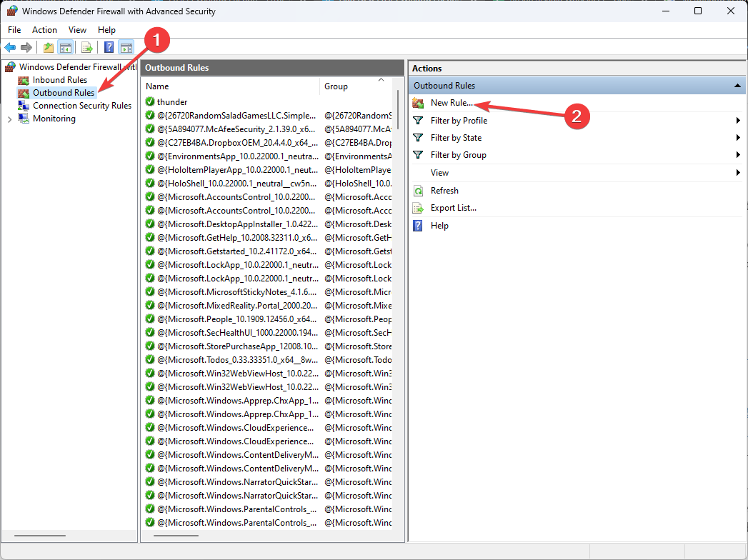Click green check icon of thunder rule

pos(150,101)
